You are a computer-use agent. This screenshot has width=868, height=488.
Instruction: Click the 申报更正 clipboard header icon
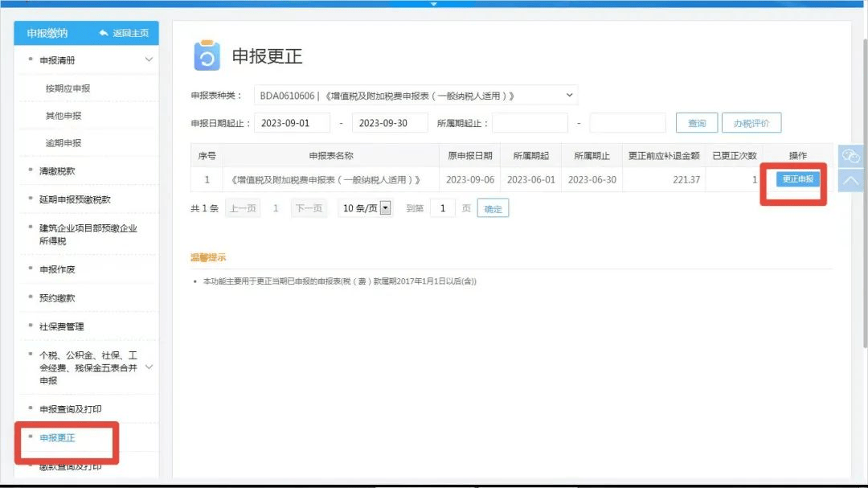coord(207,55)
